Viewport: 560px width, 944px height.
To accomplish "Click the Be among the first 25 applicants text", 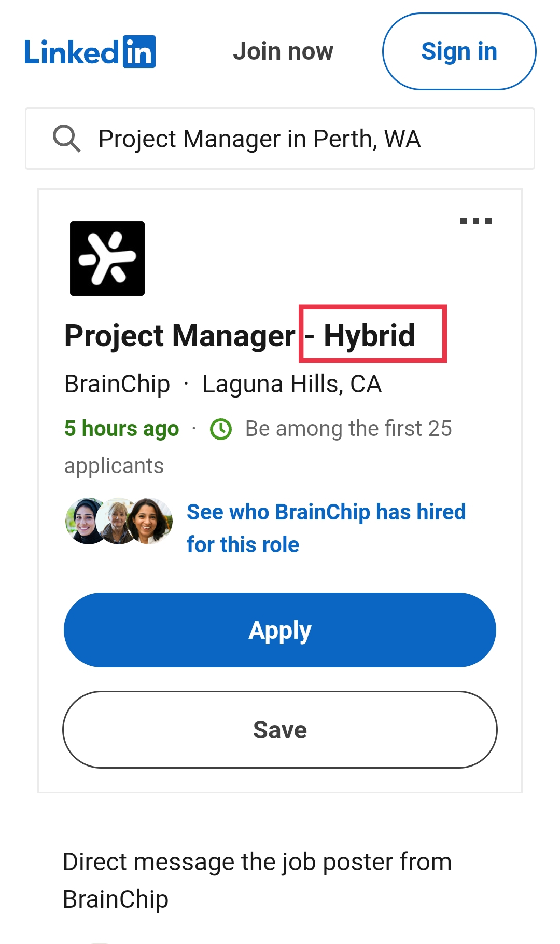I will tap(348, 429).
